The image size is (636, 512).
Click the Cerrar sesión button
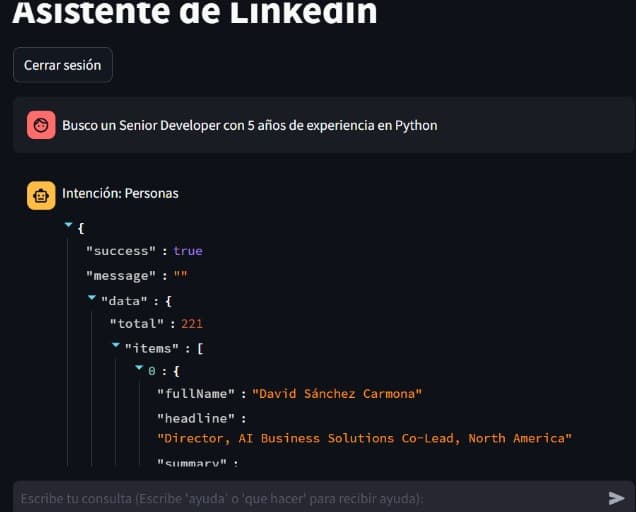62,65
